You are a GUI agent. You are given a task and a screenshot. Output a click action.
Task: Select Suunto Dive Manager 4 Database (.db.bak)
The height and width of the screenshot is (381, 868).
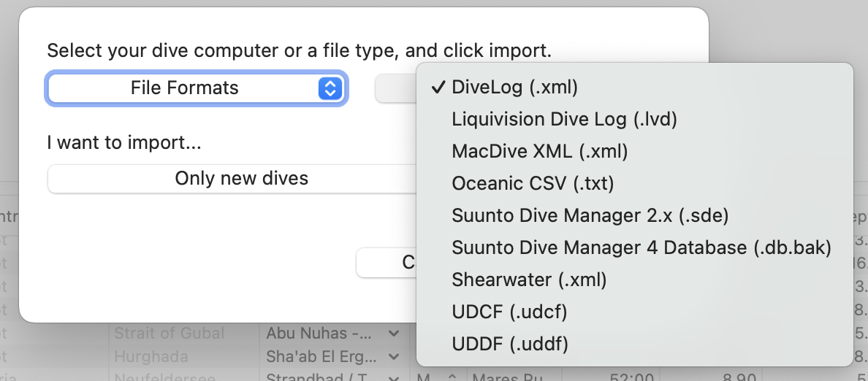pos(641,248)
